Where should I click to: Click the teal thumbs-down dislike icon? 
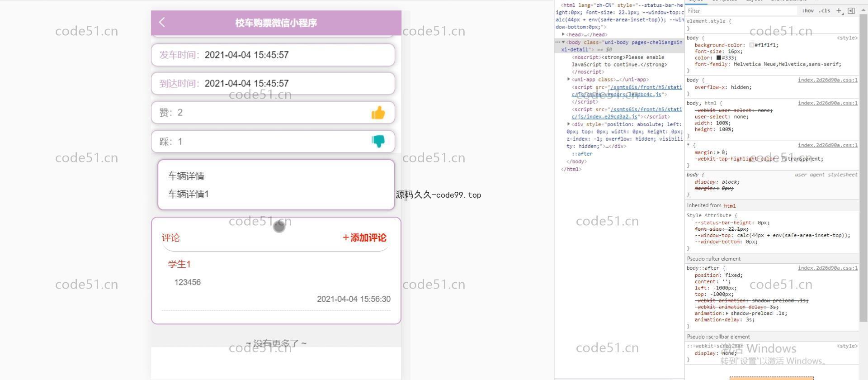coord(378,142)
